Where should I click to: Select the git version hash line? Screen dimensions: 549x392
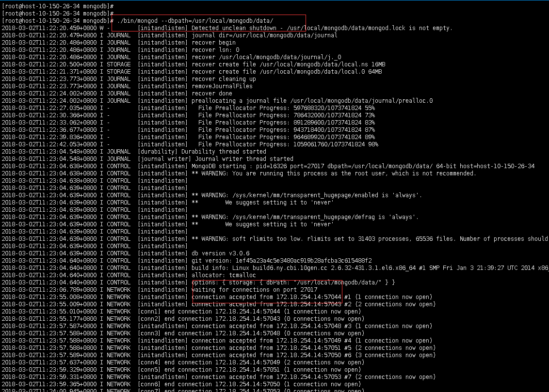(x=187, y=261)
